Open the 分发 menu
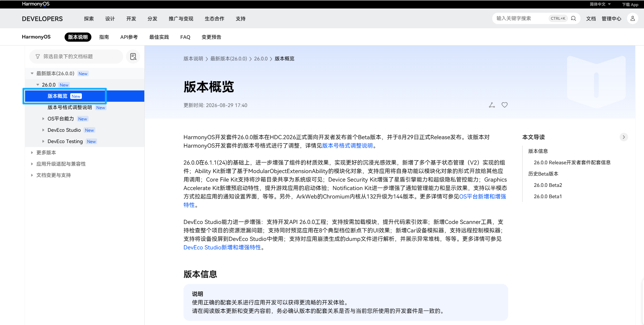Image resolution: width=644 pixels, height=325 pixels. click(152, 19)
